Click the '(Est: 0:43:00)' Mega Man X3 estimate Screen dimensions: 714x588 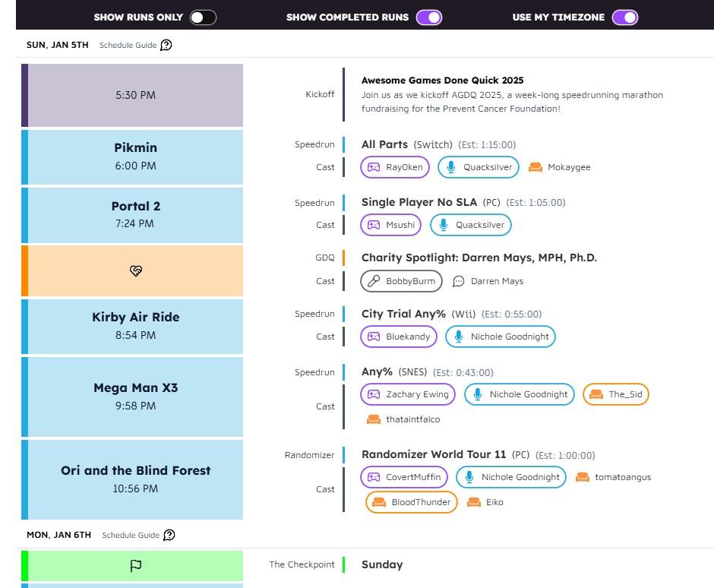(463, 372)
